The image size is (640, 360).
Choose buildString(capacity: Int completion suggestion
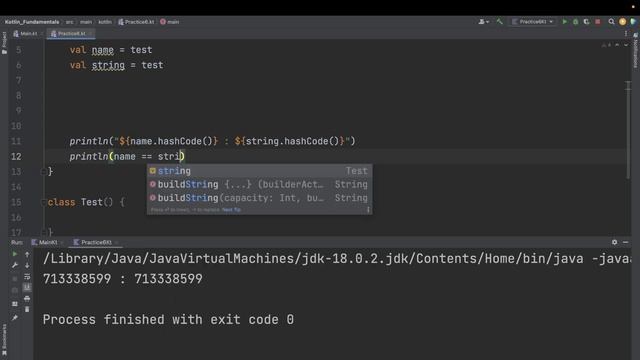260,198
